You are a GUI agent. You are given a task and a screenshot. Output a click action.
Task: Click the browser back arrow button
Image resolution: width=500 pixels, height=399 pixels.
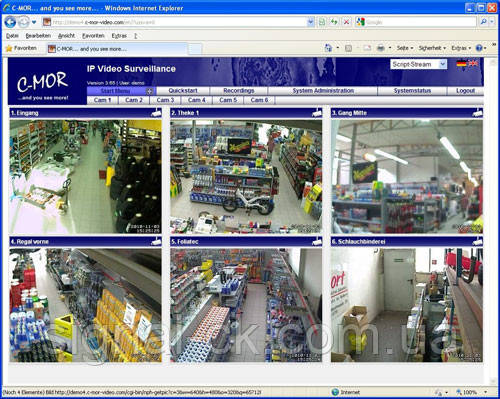[x=10, y=22]
